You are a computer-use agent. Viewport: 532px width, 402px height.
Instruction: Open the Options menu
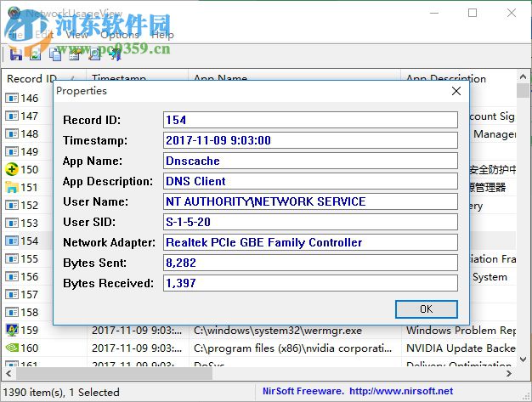point(120,35)
